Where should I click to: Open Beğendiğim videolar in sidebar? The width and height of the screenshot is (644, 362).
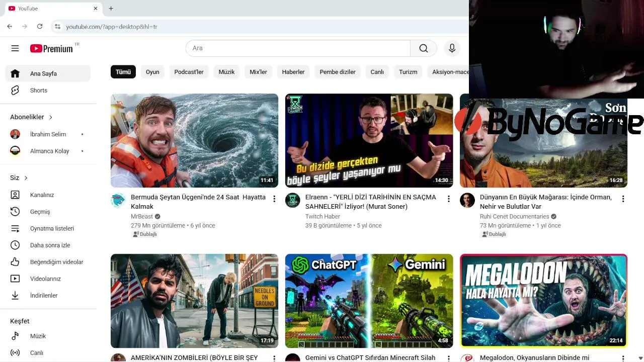(x=48, y=262)
